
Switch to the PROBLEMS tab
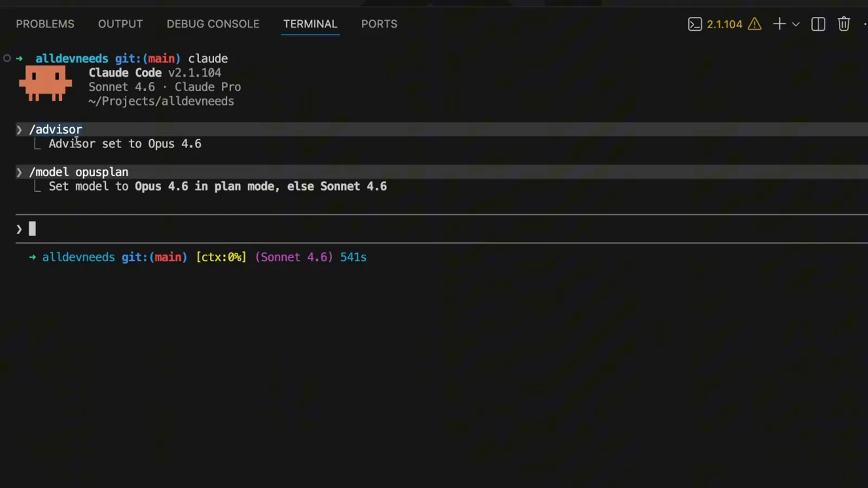[x=45, y=24]
